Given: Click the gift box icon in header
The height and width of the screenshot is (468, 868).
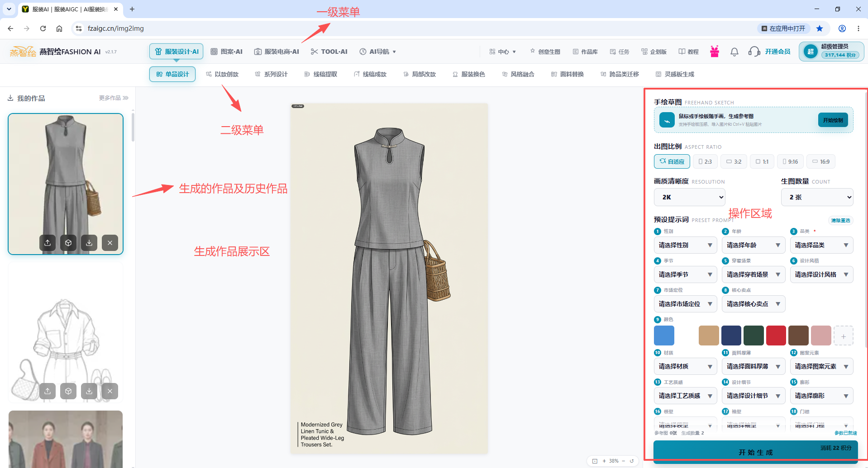Looking at the screenshot, I should tap(715, 52).
